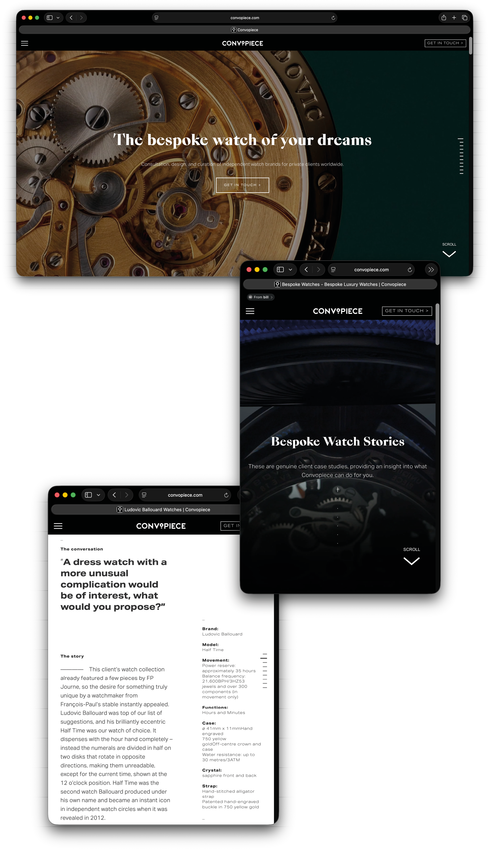
Task: Click scrollbar thumb in Bespoke Watches window
Action: pos(437,324)
